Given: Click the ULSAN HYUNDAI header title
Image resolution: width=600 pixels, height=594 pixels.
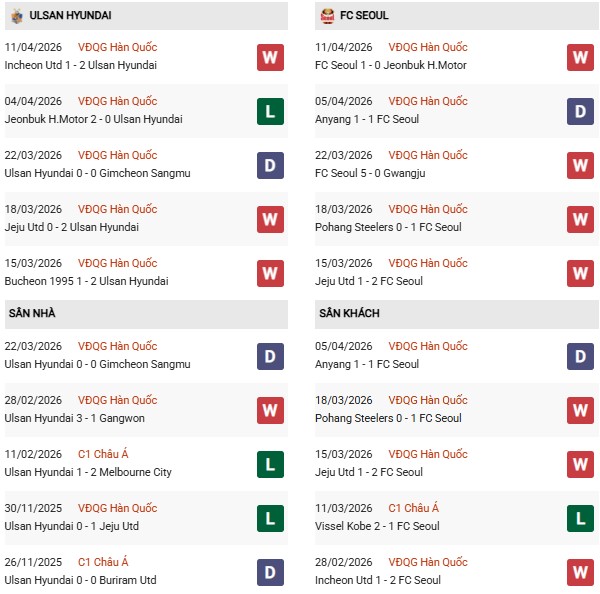Looking at the screenshot, I should coord(70,16).
